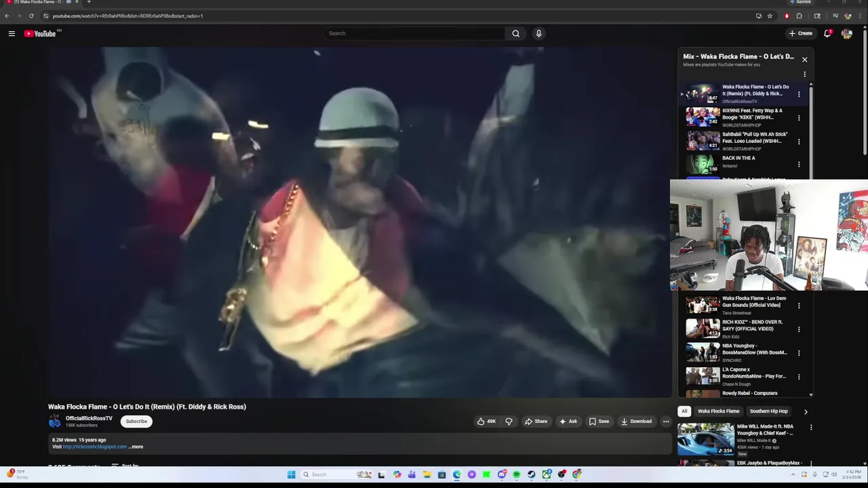Click the browser address bar URL
This screenshot has width=868, height=488.
[x=127, y=16]
